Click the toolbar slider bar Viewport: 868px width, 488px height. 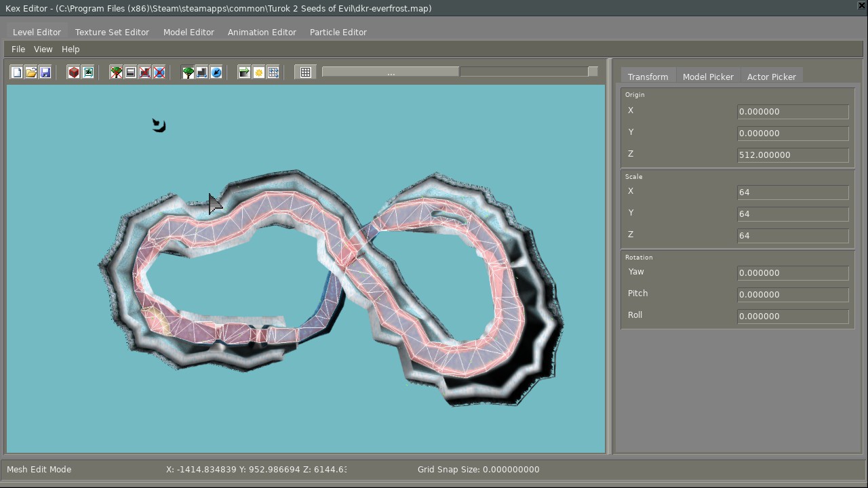click(459, 72)
